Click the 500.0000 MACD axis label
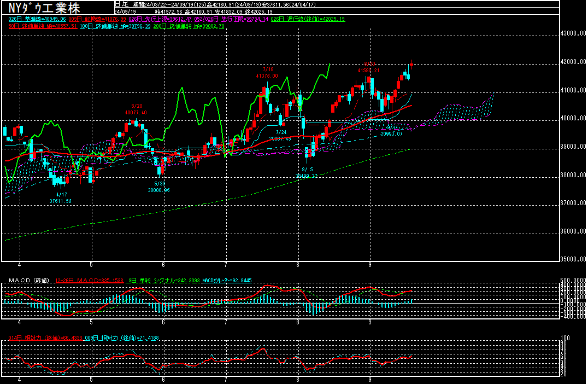The height and width of the screenshot is (384, 588). click(x=573, y=281)
